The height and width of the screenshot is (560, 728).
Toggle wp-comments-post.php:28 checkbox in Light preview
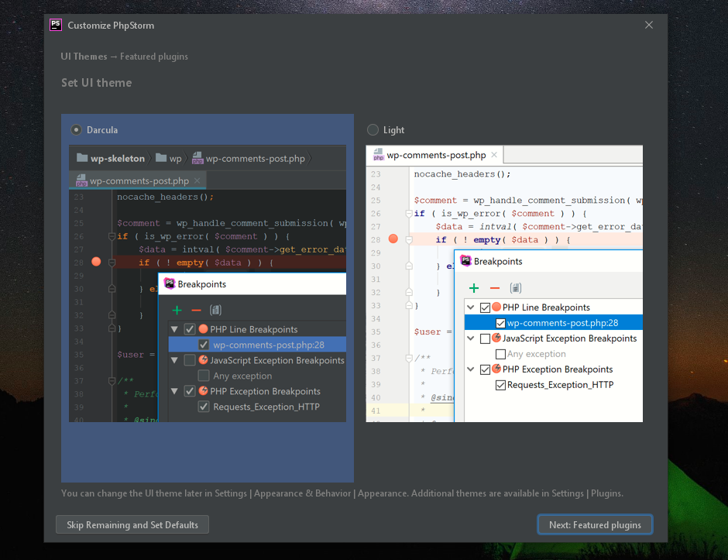[500, 323]
